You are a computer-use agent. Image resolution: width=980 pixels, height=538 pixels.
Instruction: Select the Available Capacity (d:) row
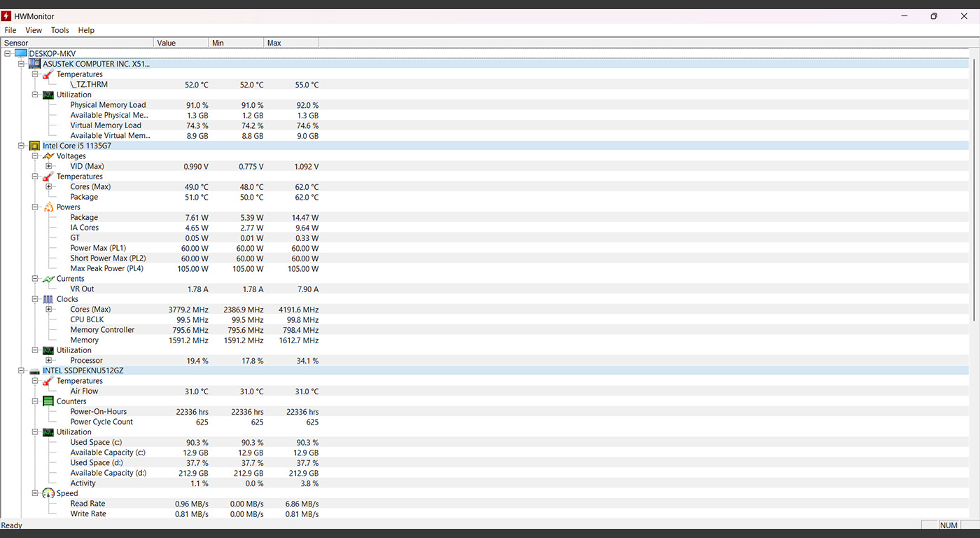(x=484, y=473)
